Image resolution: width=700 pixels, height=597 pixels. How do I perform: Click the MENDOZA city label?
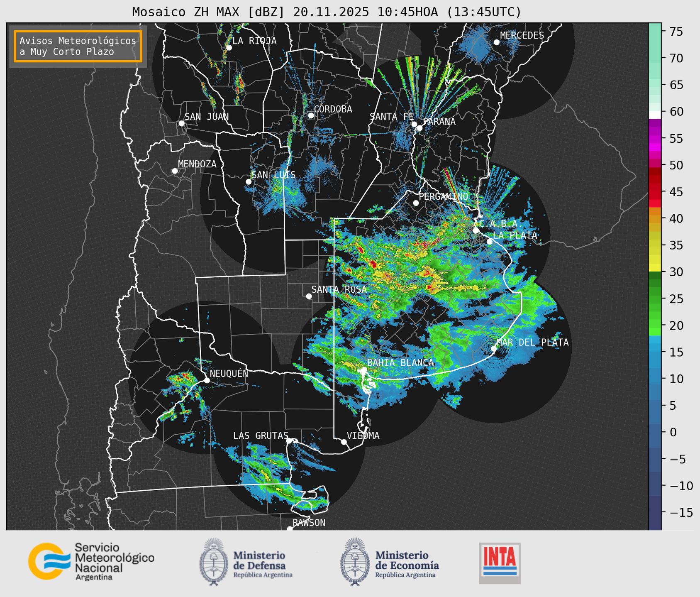tap(197, 164)
